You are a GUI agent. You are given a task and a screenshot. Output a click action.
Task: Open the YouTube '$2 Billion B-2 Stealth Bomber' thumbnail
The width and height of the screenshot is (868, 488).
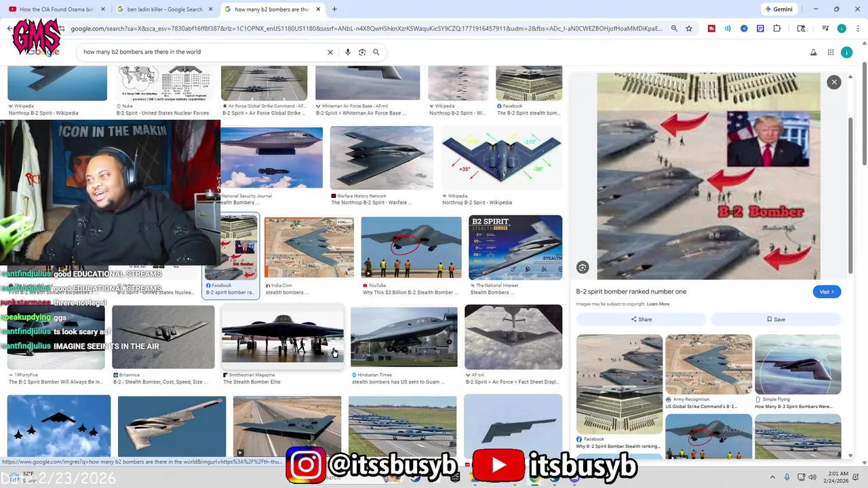click(411, 247)
